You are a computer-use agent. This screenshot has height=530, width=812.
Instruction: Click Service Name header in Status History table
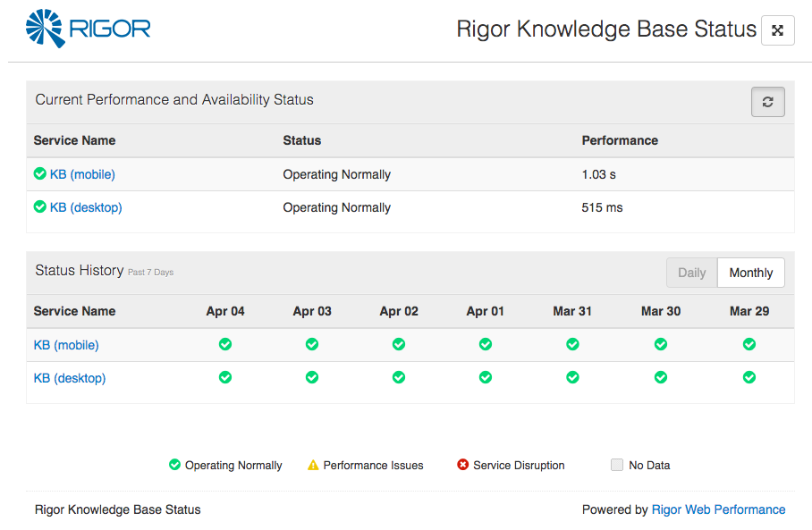74,311
